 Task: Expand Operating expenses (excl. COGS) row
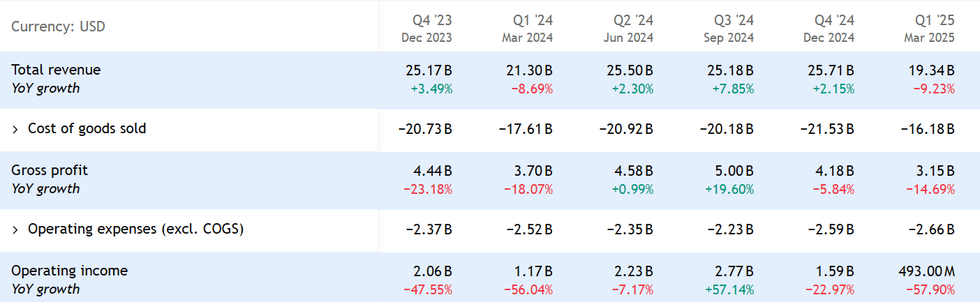(16, 229)
